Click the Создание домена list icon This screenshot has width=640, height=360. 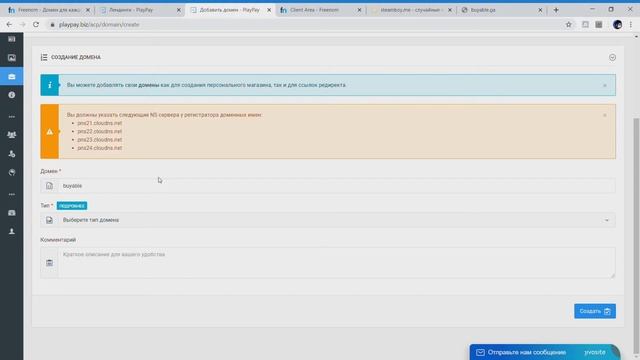pos(44,57)
